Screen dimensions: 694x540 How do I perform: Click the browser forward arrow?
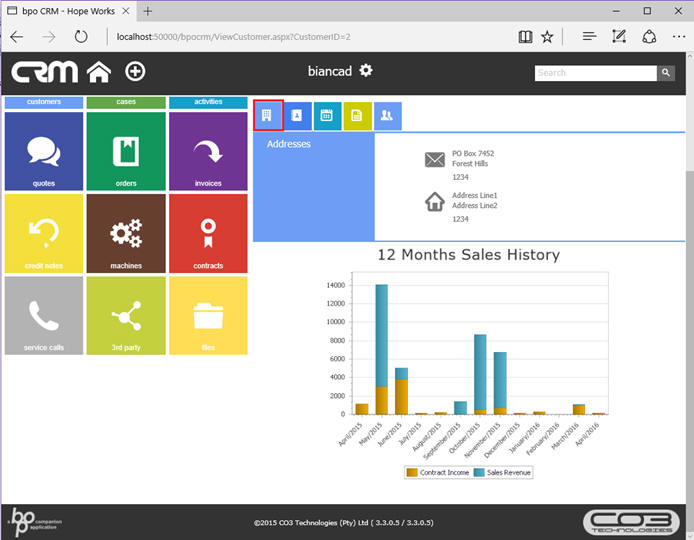pyautogui.click(x=49, y=37)
